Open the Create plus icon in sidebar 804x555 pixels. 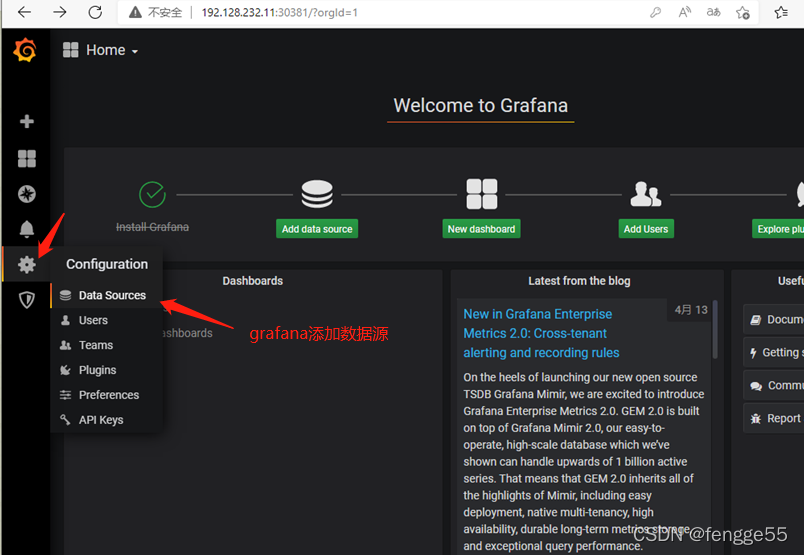click(27, 122)
